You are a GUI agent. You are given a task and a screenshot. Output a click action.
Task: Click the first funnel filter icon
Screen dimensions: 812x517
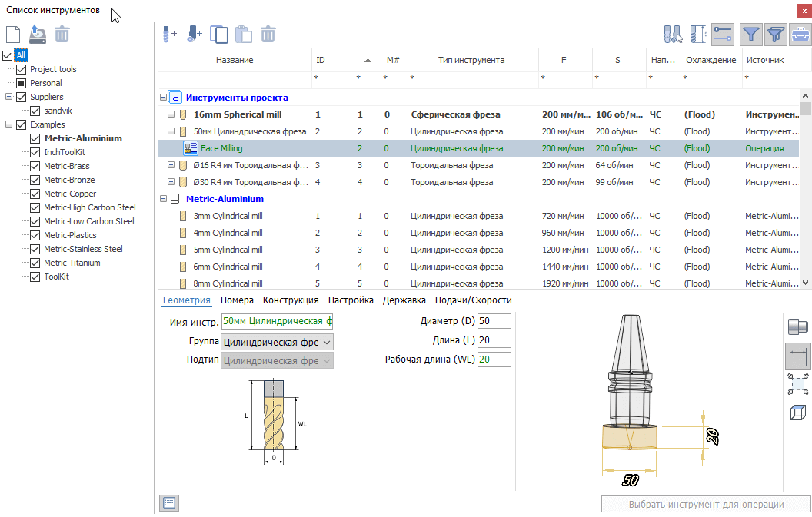pos(751,35)
